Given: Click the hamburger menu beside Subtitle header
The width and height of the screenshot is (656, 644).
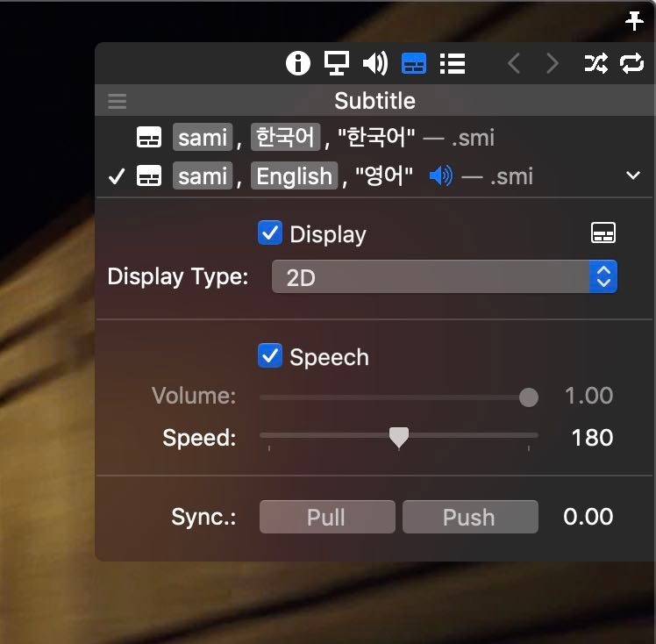Looking at the screenshot, I should pos(118,101).
